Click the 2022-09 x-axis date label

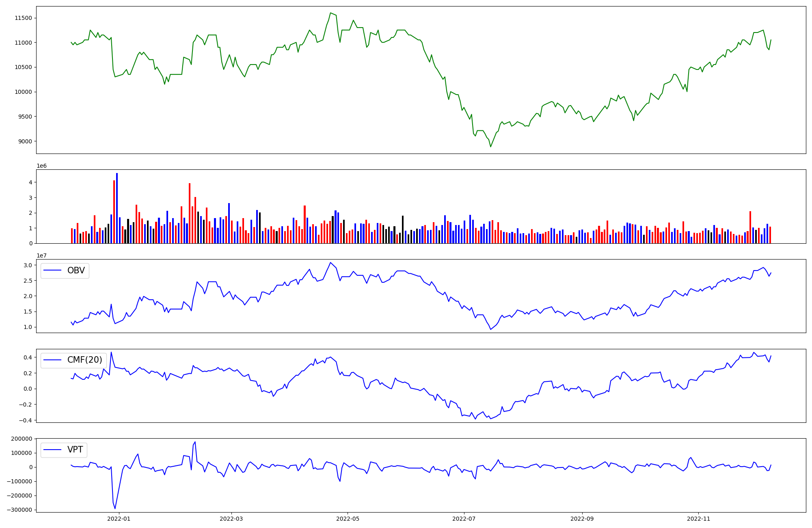(x=582, y=519)
